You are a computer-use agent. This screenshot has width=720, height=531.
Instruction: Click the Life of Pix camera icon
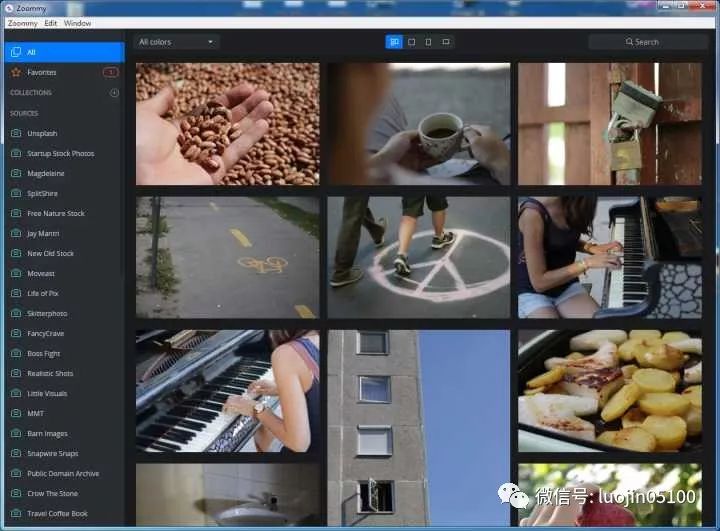[16, 293]
